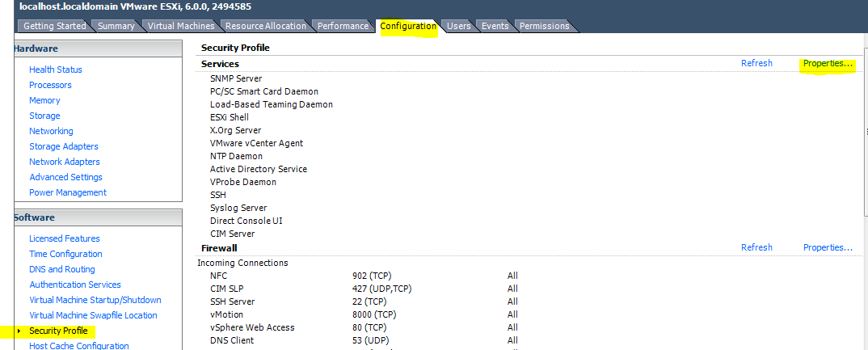Open Virtual Machine Swapfile Location link
868x350 pixels.
tap(93, 316)
